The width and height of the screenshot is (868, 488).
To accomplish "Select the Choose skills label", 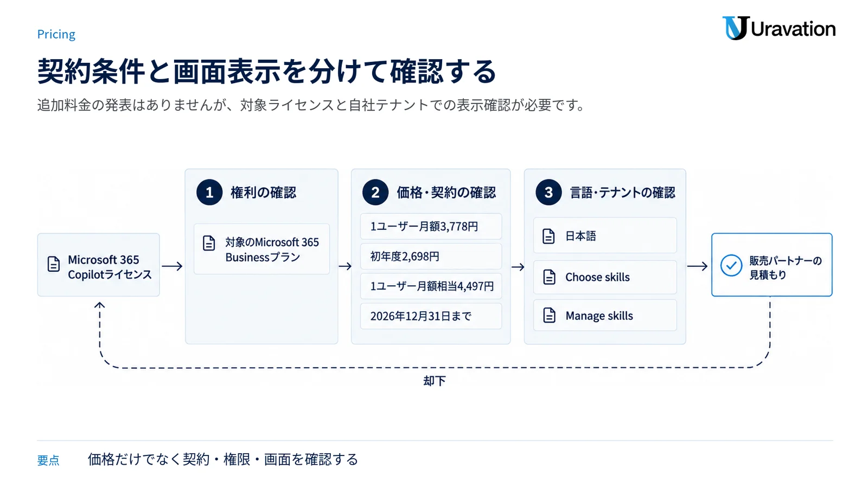I will (x=597, y=277).
